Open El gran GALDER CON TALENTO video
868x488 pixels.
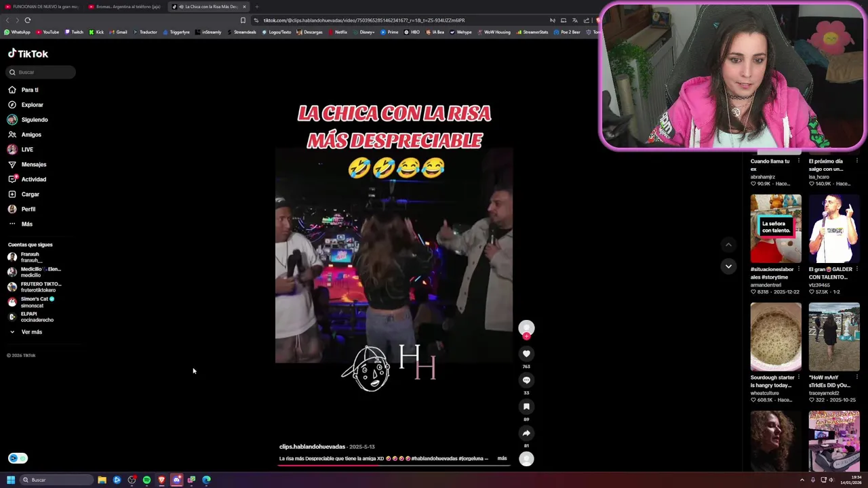point(834,228)
